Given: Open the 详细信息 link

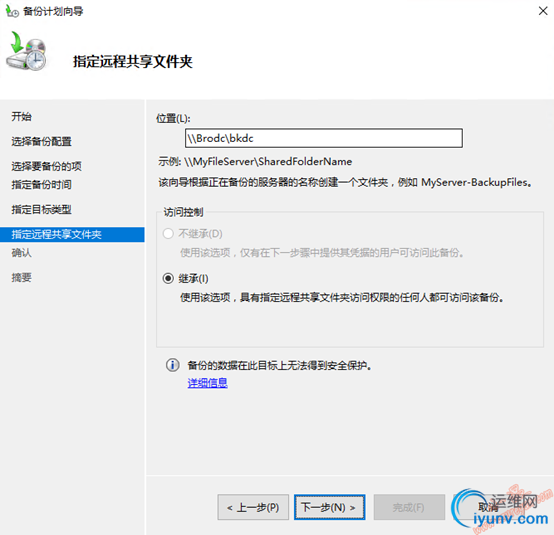Looking at the screenshot, I should 207,383.
